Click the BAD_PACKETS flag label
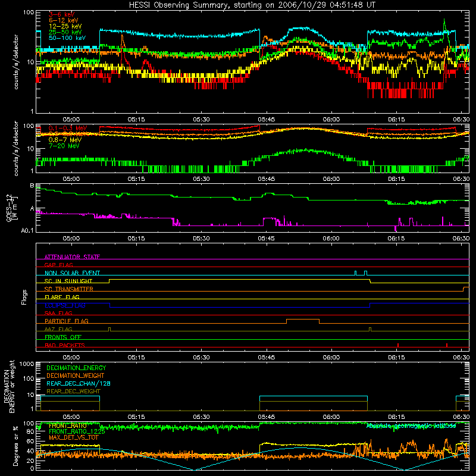The height and width of the screenshot is (476, 476). (64, 345)
